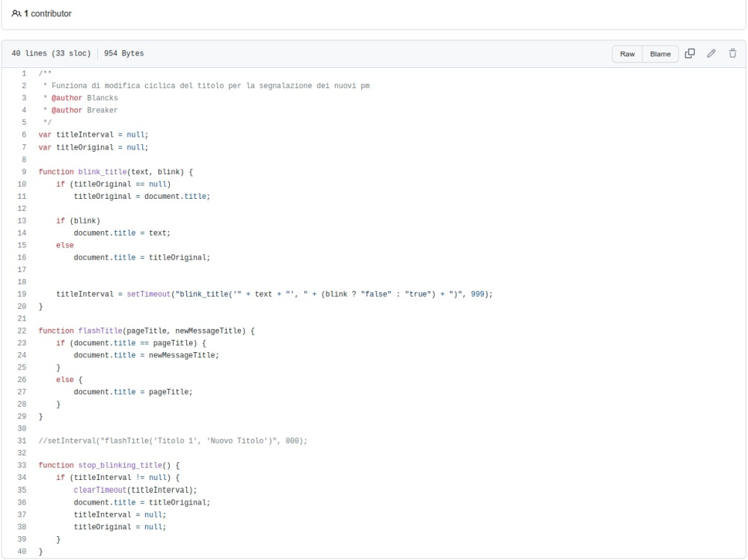748x560 pixels.
Task: Click the "function stop_blinking_title()" declaration
Action: (x=109, y=466)
